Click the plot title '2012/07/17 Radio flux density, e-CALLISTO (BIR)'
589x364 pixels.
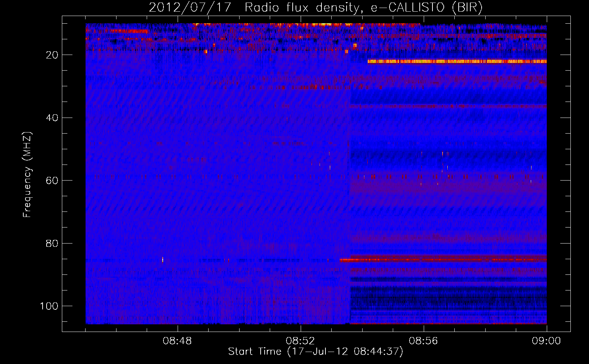tap(316, 8)
